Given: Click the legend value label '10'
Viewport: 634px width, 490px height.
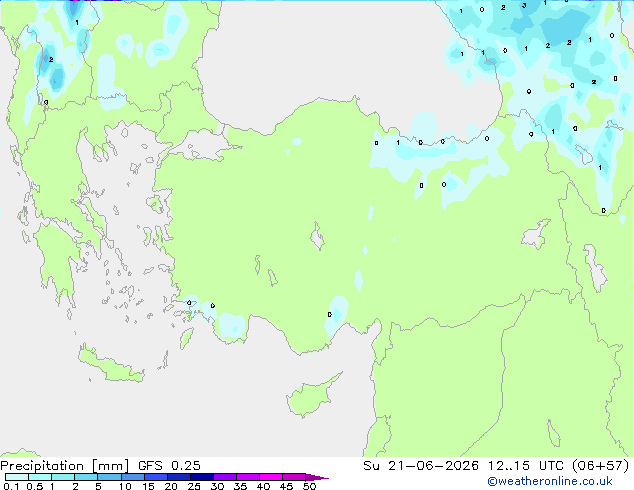Looking at the screenshot, I should point(125,486).
